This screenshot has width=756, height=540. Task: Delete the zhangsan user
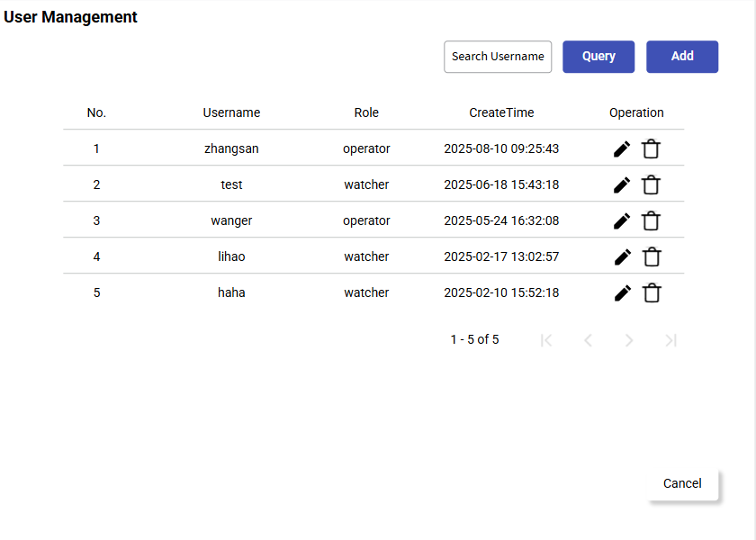[x=651, y=149]
